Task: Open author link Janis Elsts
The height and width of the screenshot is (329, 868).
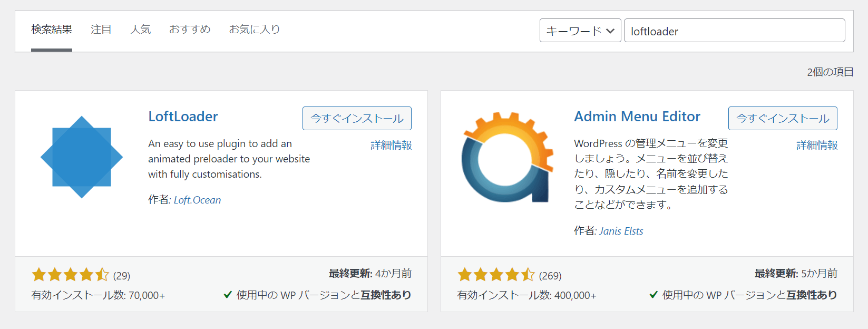Action: 621,231
